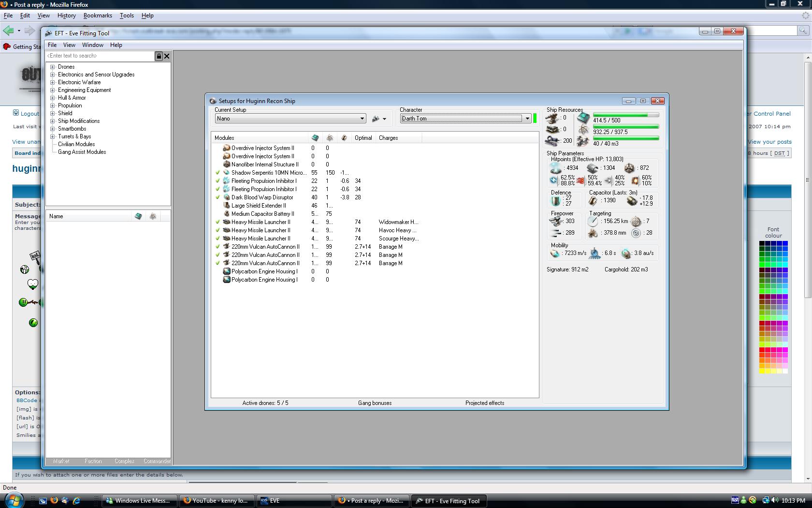Click the thermal resistance icon beside 50%
Image resolution: width=812 pixels, height=508 pixels.
[580, 180]
